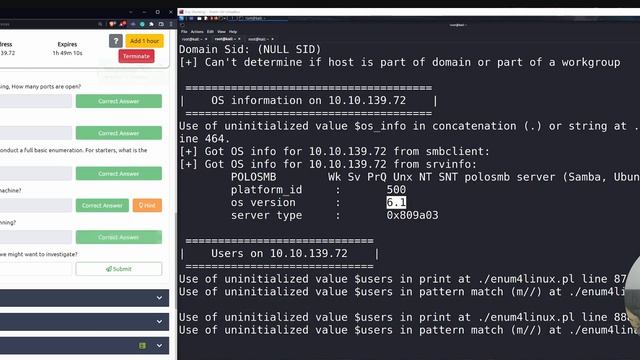The width and height of the screenshot is (640, 360).
Task: Open the Actions menu in terminal
Action: point(197,31)
